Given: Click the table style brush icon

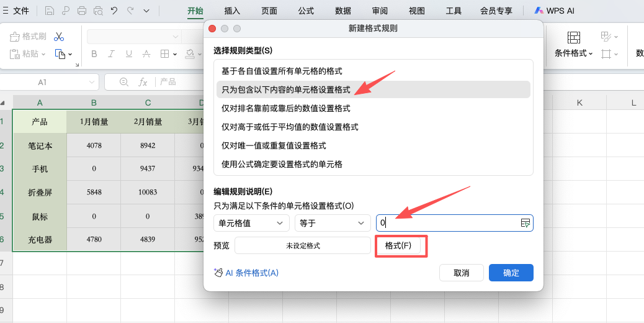Looking at the screenshot, I should pos(606,37).
